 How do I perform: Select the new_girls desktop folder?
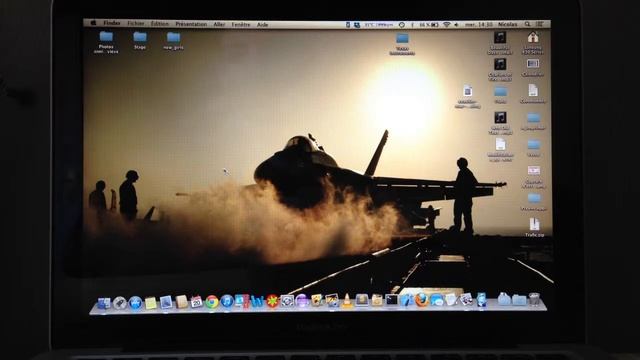pos(173,41)
